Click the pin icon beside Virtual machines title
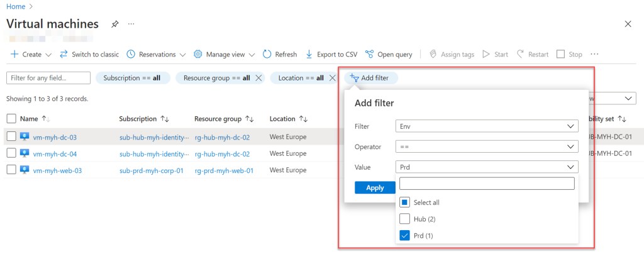The image size is (644, 254). pos(114,24)
